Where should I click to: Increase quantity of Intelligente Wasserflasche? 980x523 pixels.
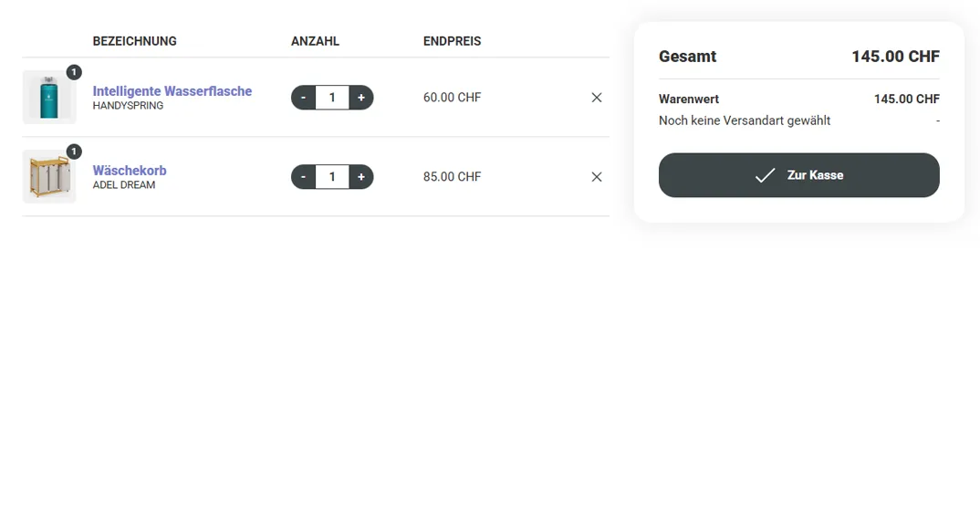pyautogui.click(x=361, y=98)
